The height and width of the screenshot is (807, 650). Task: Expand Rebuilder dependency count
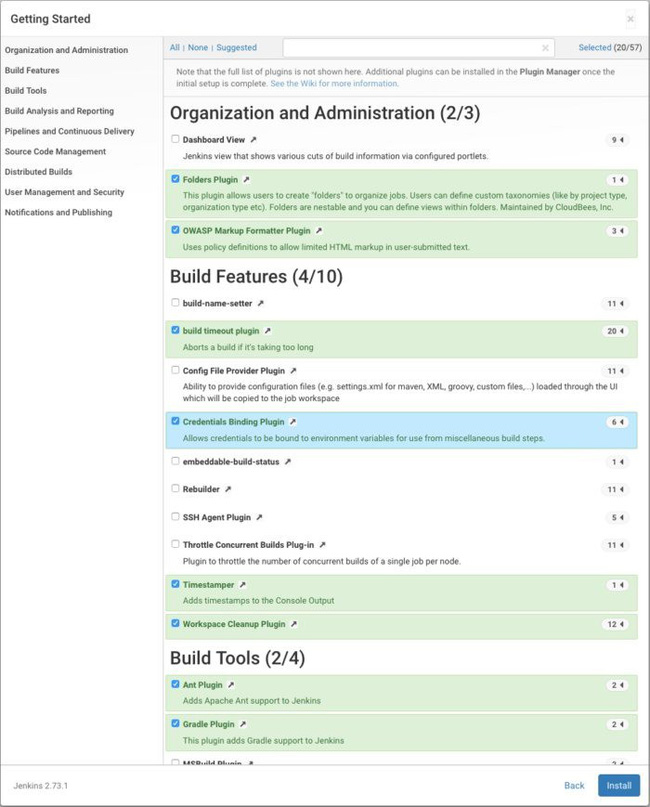coord(615,489)
